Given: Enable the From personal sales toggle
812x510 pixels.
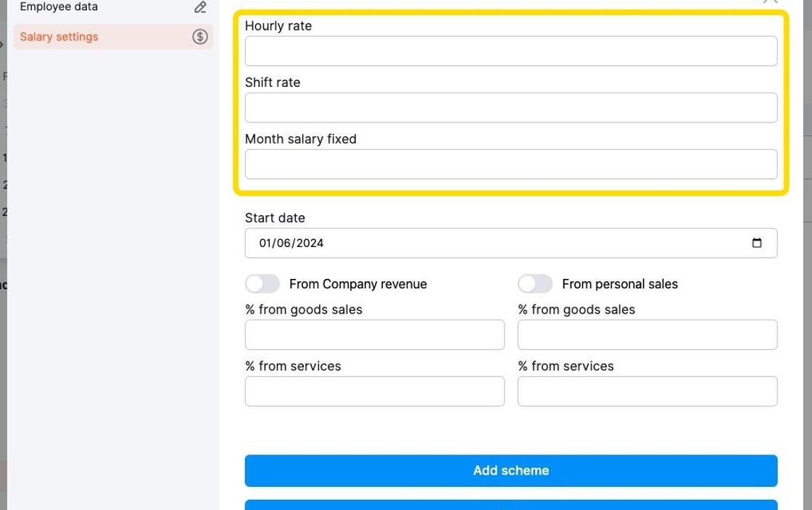Looking at the screenshot, I should pyautogui.click(x=535, y=284).
